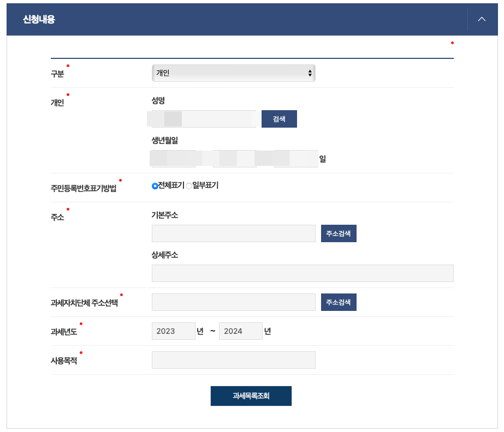
Task: Click the start year field showing 2023
Action: (x=173, y=331)
